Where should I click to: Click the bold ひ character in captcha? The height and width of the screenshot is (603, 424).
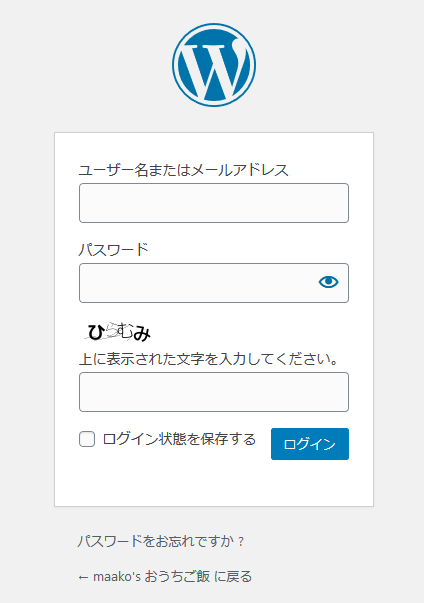[96, 333]
